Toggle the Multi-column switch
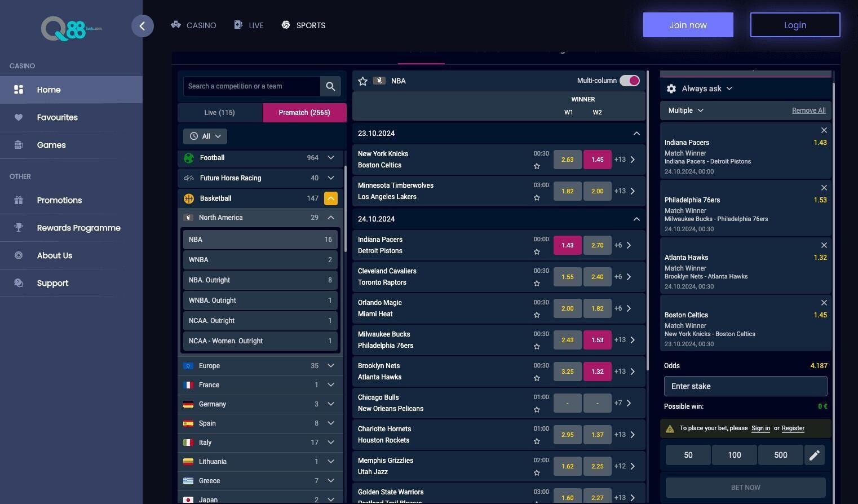Image resolution: width=858 pixels, height=504 pixels. (x=630, y=81)
